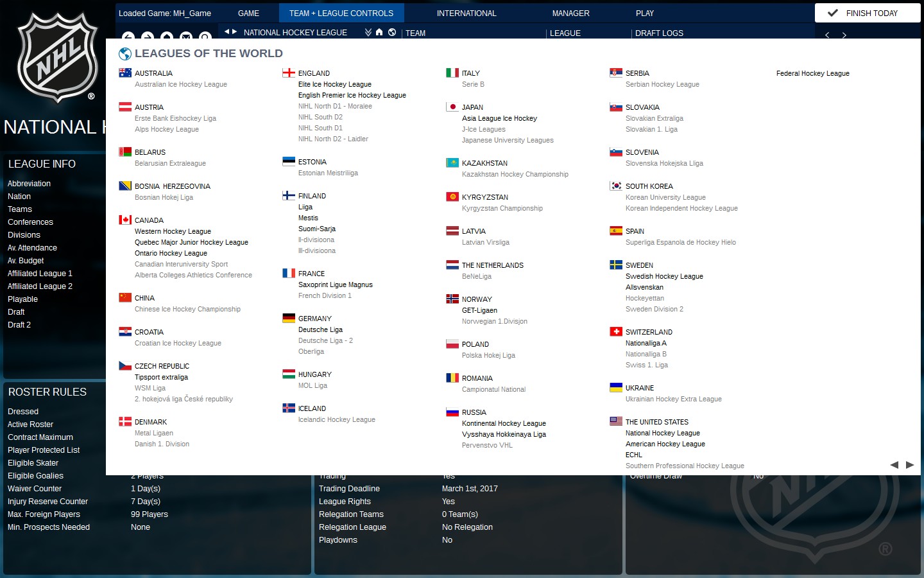This screenshot has height=578, width=924.
Task: Collapse the league list with the left arrowhead
Action: (x=894, y=464)
